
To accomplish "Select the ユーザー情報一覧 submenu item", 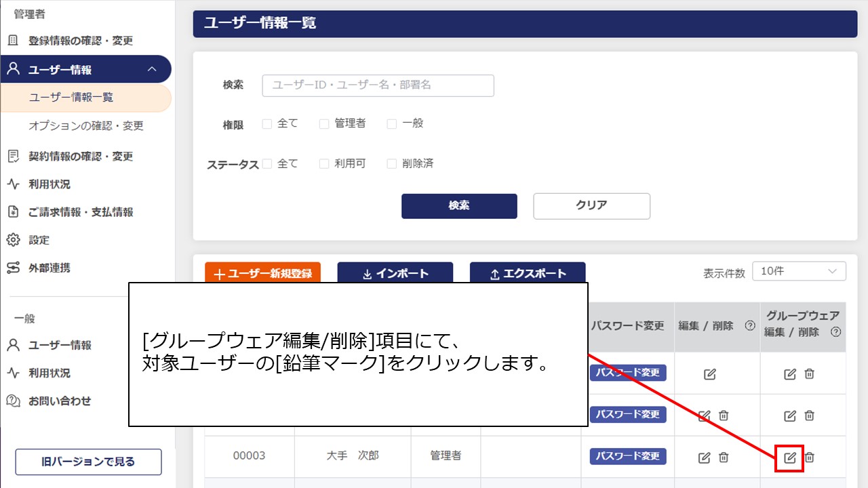I will (85, 98).
